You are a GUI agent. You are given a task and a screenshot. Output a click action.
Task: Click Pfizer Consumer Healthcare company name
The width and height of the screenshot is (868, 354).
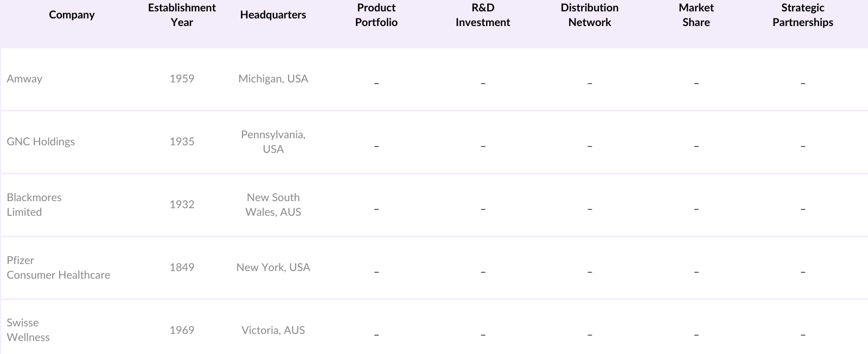tap(58, 267)
